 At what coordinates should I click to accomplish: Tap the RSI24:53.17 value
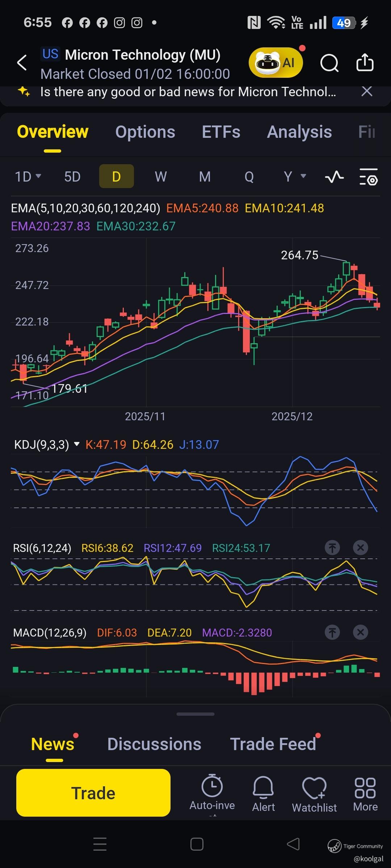[241, 548]
